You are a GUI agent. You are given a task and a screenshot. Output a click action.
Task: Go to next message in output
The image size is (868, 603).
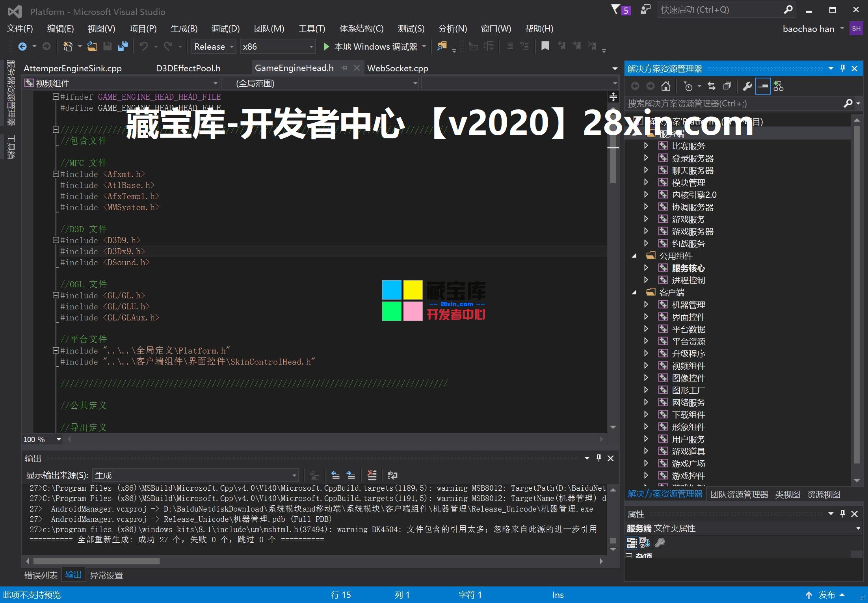pyautogui.click(x=351, y=475)
